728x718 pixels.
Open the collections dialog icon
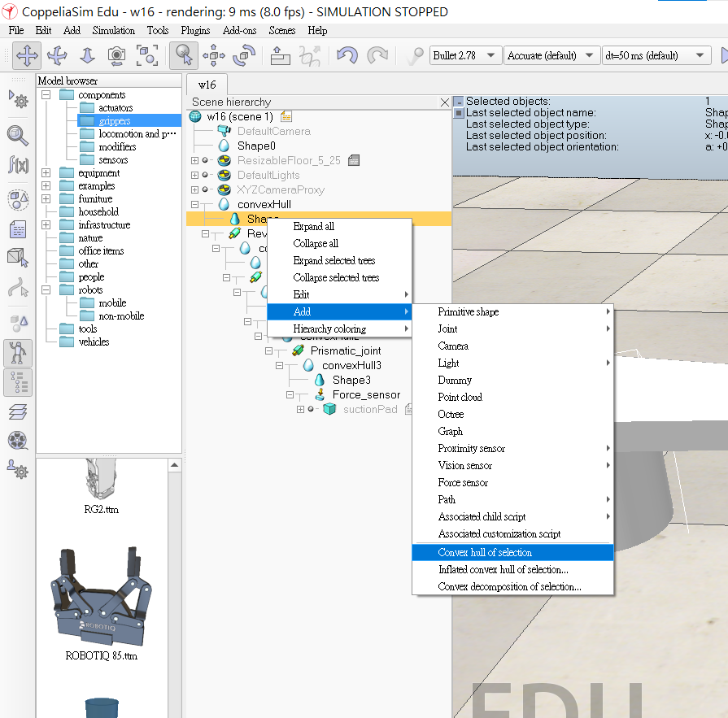point(18,200)
